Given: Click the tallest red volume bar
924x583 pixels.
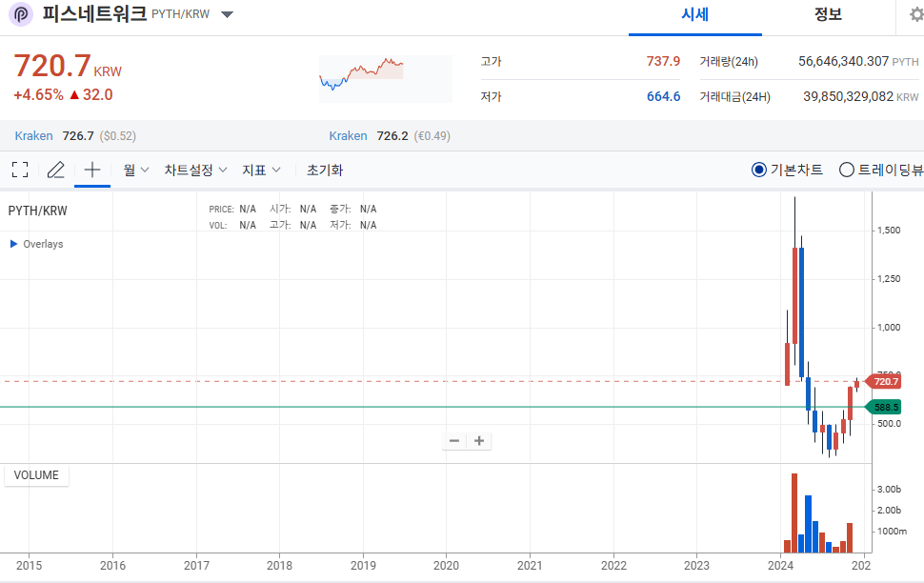Looking at the screenshot, I should click(x=794, y=513).
